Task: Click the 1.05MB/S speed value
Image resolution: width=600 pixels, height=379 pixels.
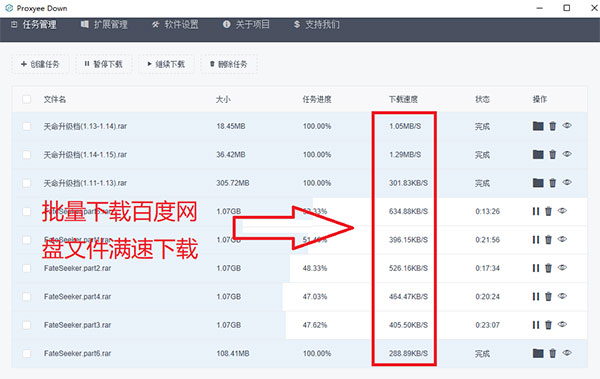Action: pos(405,126)
